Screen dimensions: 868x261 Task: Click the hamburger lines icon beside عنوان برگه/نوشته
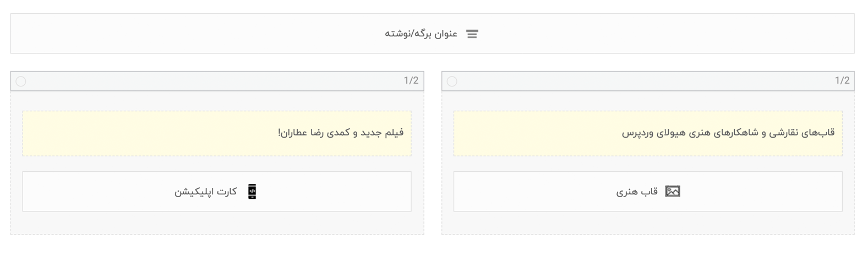[x=472, y=34]
